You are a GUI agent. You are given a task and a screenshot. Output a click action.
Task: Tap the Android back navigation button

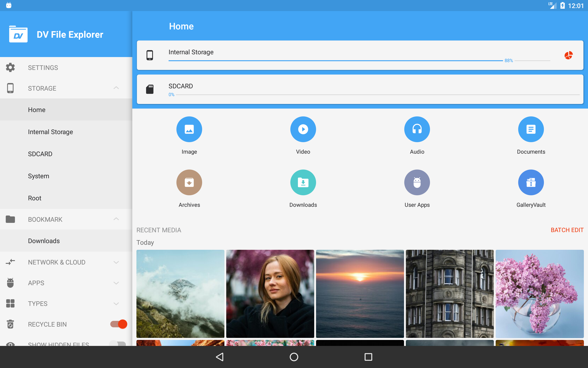(x=220, y=357)
